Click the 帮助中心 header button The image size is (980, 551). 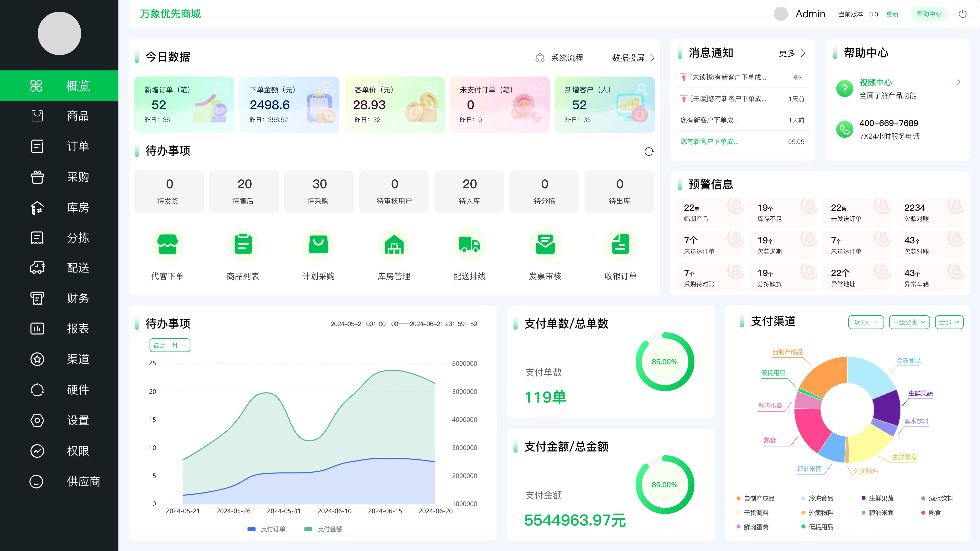pos(929,14)
